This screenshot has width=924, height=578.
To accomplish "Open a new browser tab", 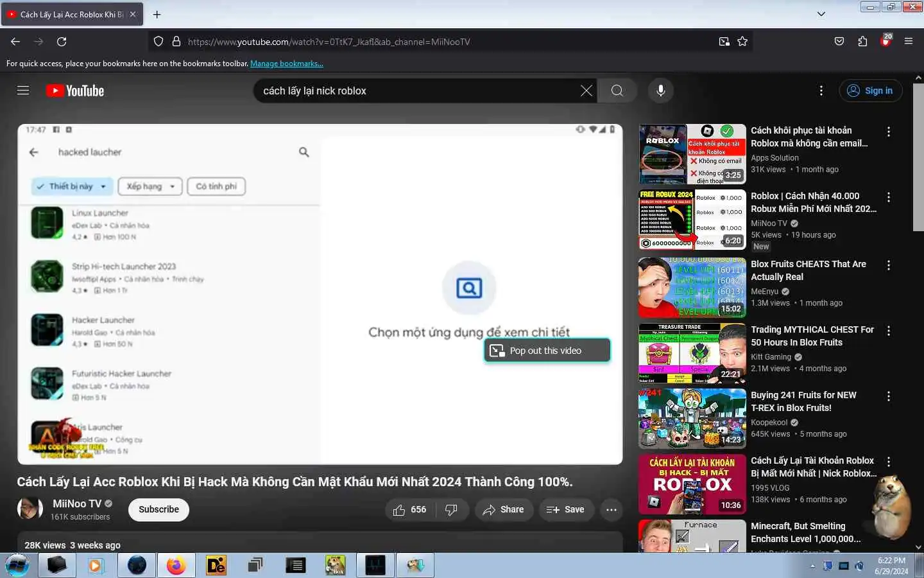I will [x=157, y=14].
